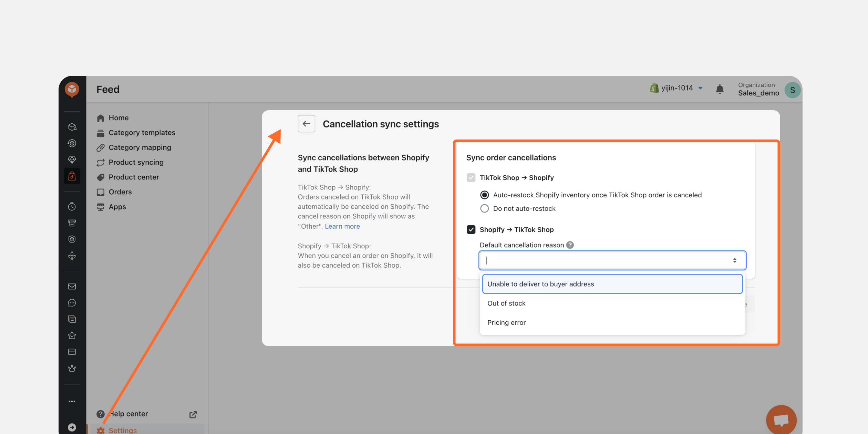
Task: Open Orders page in sidebar
Action: pyautogui.click(x=120, y=192)
